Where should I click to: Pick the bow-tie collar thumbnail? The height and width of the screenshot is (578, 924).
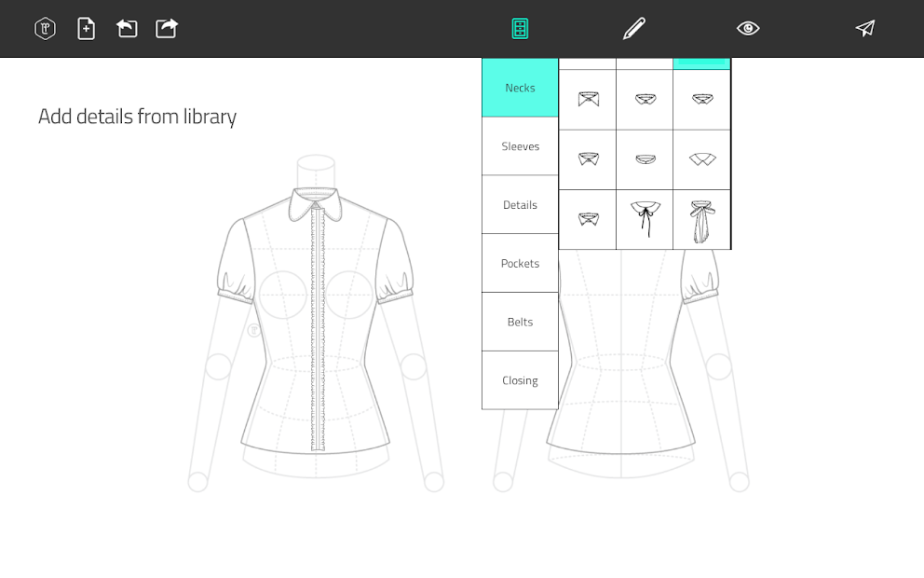click(701, 219)
